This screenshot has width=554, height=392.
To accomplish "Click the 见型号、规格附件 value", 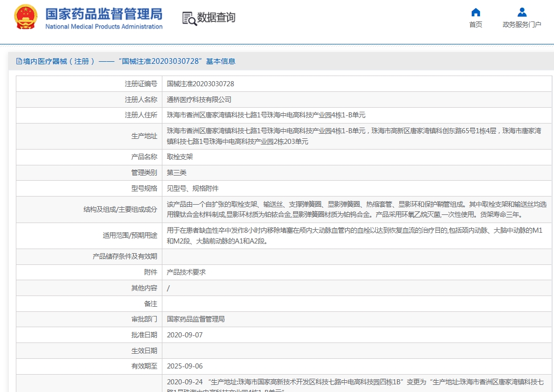I will point(192,188).
